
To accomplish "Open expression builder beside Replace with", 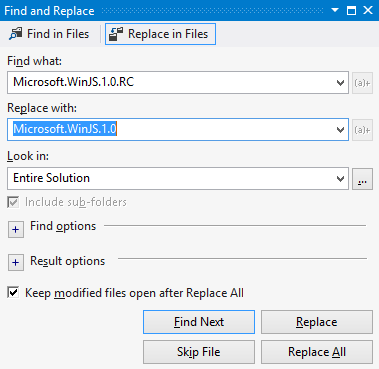I will [x=362, y=130].
